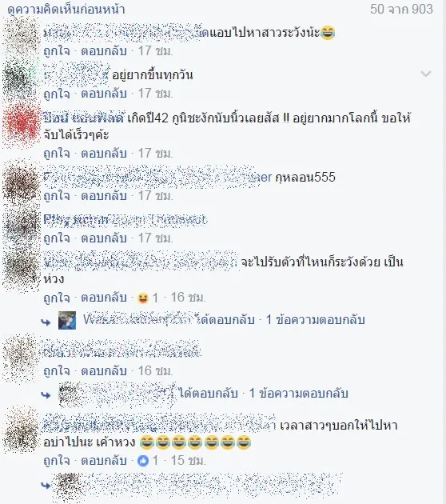Click the blue thumbs-up like icon beside 15 ชม.
This screenshot has height=504, width=446.
coord(143,462)
